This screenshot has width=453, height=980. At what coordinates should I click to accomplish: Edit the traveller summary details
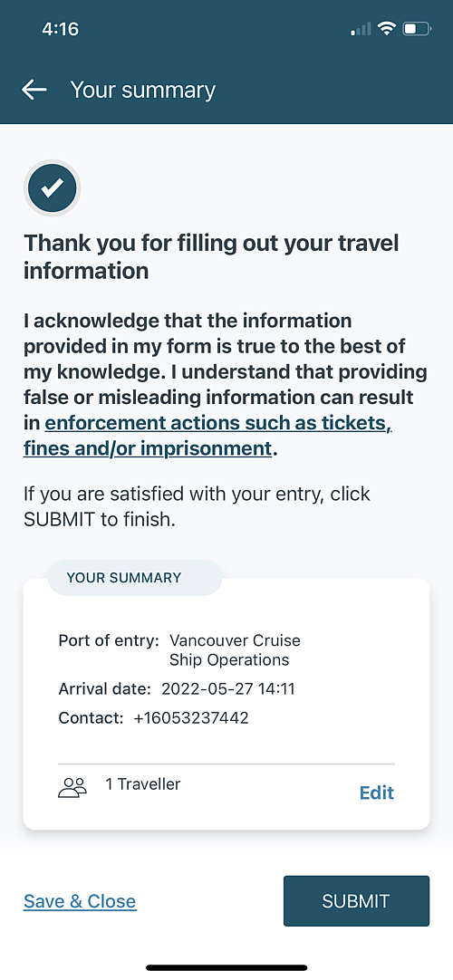point(377,793)
